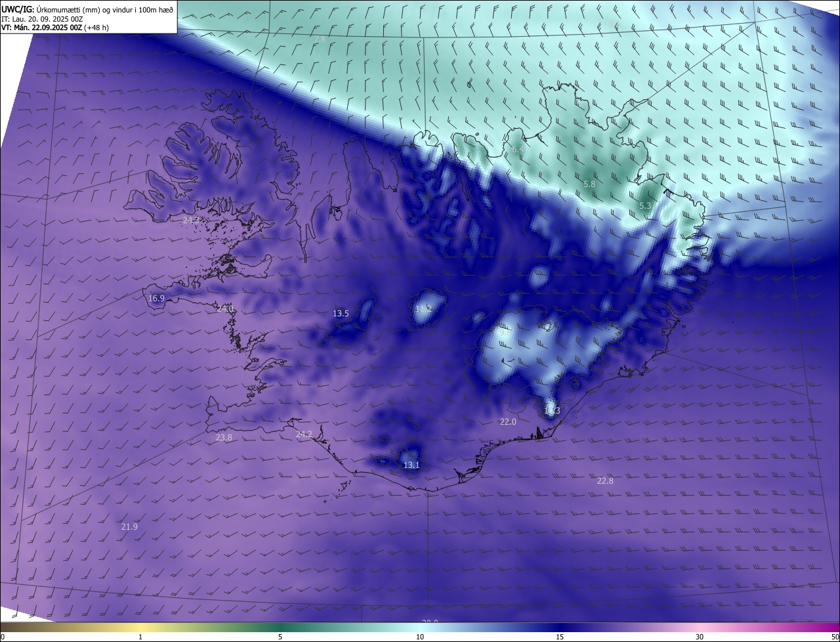Click the 30 tick on the color scale
This screenshot has width=840, height=642.
(x=700, y=637)
